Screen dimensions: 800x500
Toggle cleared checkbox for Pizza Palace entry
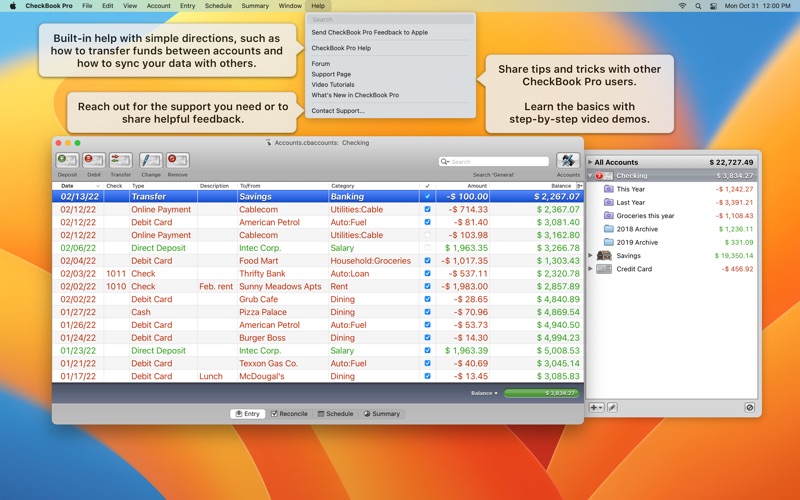point(428,312)
